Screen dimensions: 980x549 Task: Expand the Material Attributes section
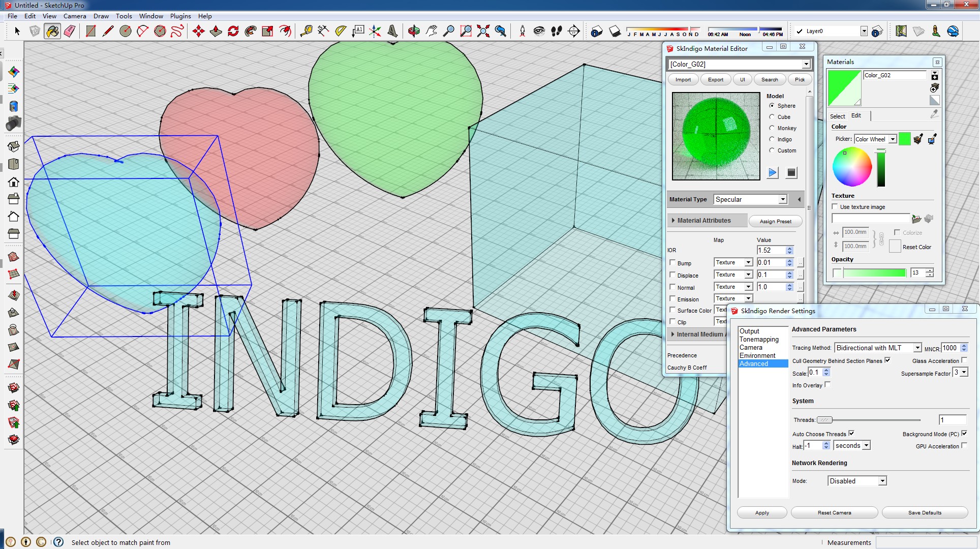pyautogui.click(x=707, y=221)
